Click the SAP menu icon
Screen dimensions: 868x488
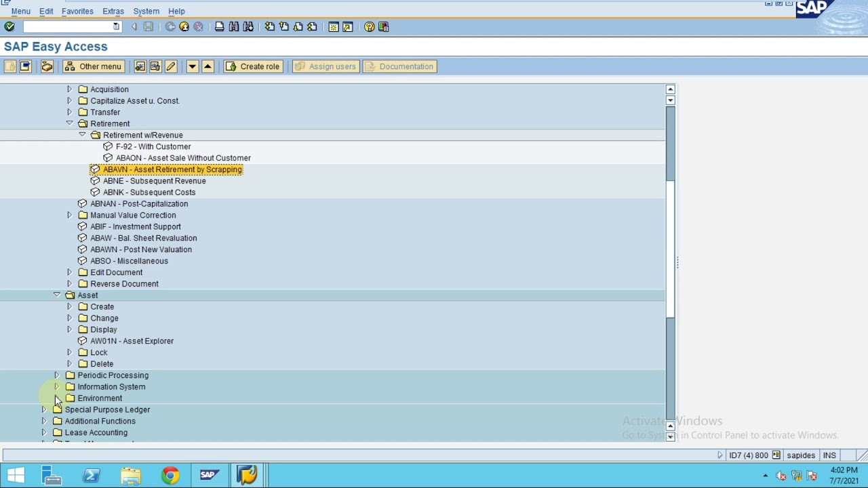[25, 66]
